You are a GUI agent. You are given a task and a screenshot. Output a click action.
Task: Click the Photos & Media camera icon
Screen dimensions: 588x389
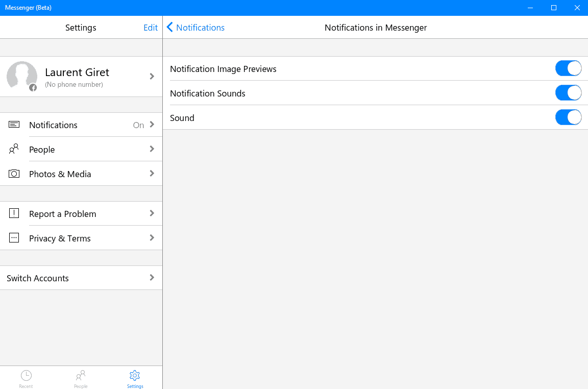tap(14, 174)
